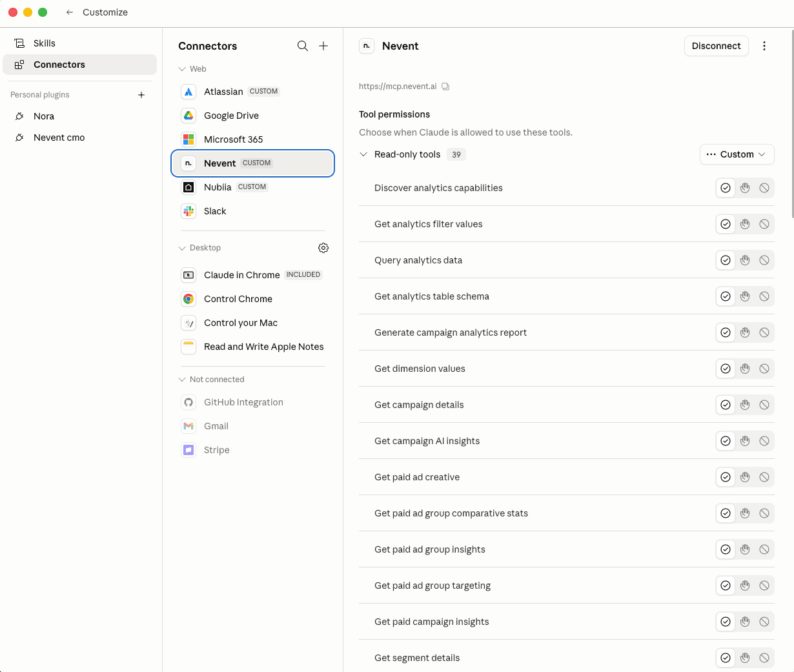Open the Skills section in sidebar
794x672 pixels.
pyautogui.click(x=80, y=43)
